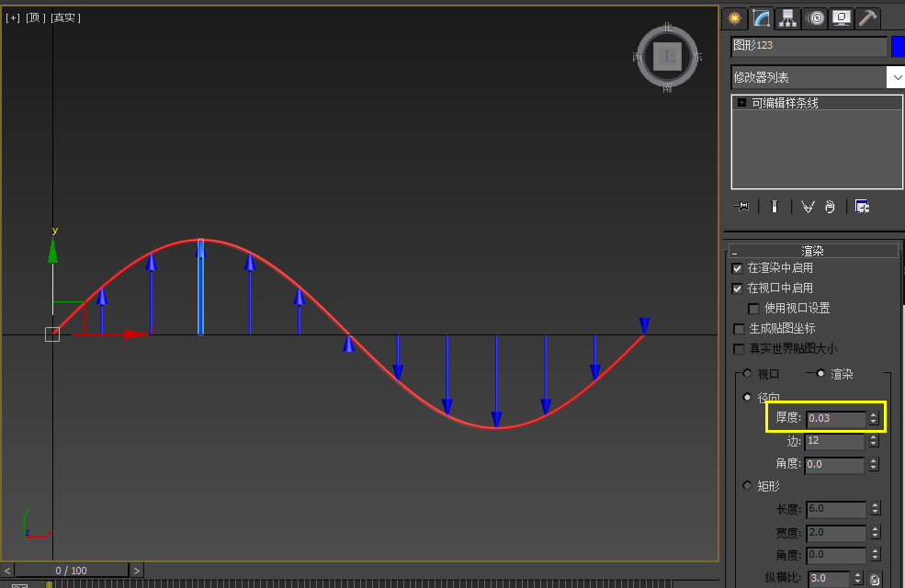Click the ViewCube 北 compass label

pyautogui.click(x=668, y=28)
